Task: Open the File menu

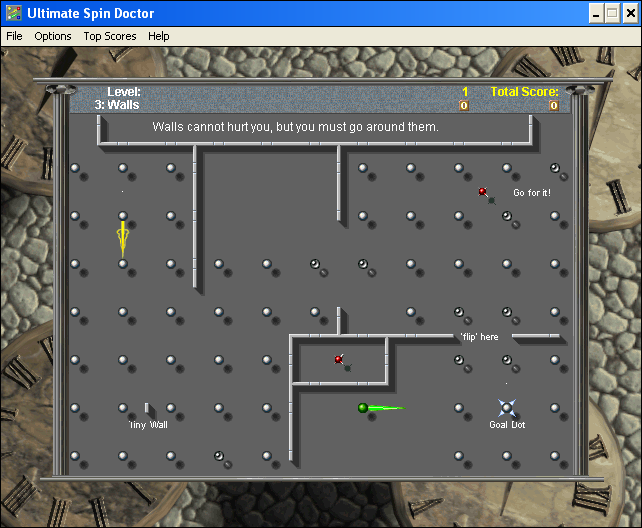Action: [x=14, y=36]
